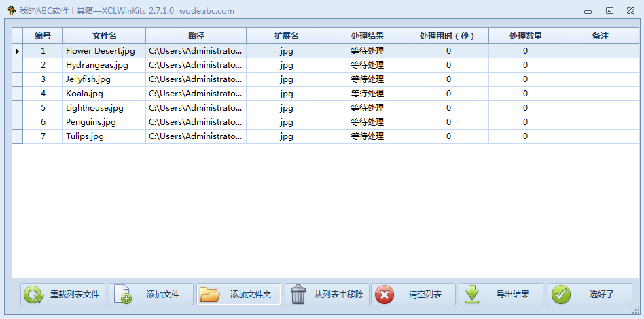644x319 pixels.
Task: Click the open folder icon
Action: point(210,295)
